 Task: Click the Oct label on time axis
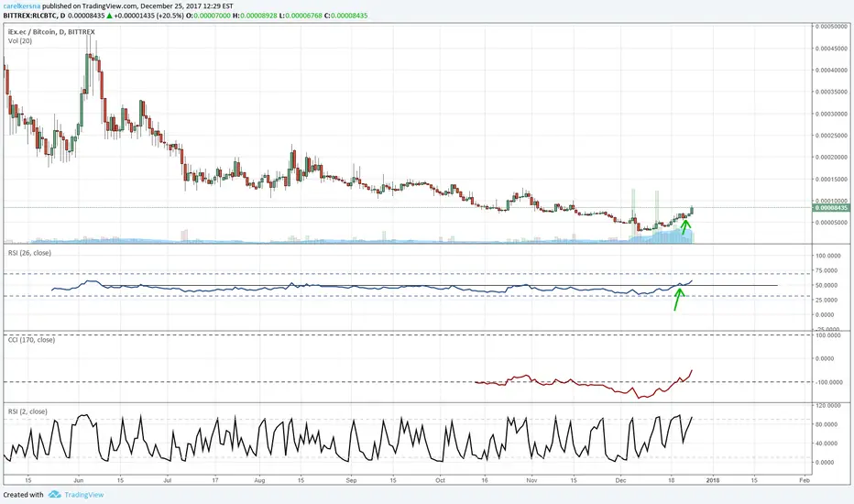[x=440, y=480]
